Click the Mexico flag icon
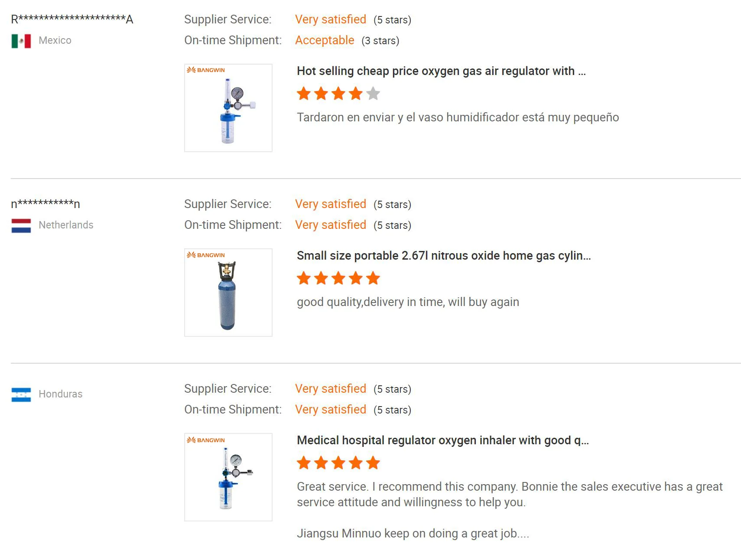Viewport: 741px width, 560px height. click(x=21, y=41)
